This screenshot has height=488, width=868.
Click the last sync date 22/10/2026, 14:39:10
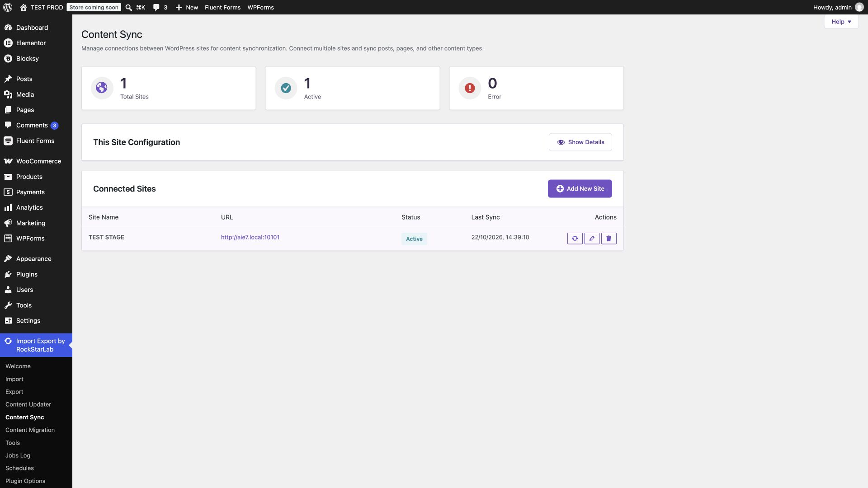tap(500, 237)
